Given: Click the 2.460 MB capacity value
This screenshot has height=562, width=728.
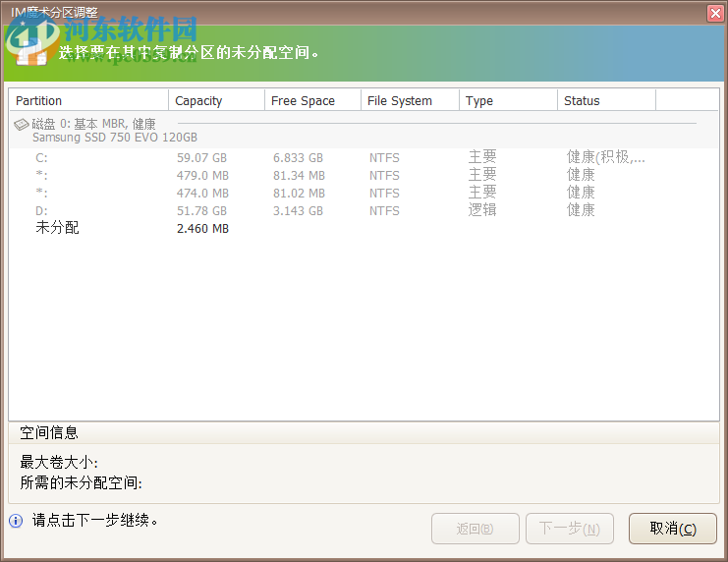Looking at the screenshot, I should click(x=202, y=229).
